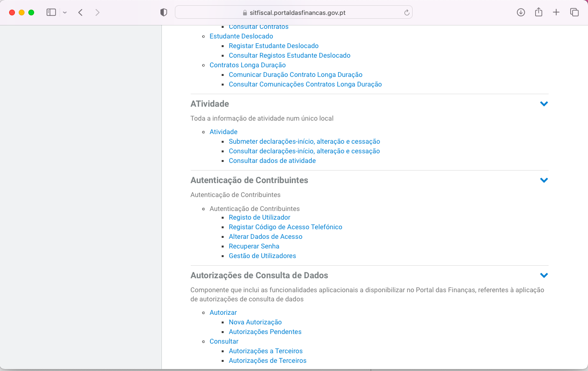Open a new tab with plus icon

[556, 12]
